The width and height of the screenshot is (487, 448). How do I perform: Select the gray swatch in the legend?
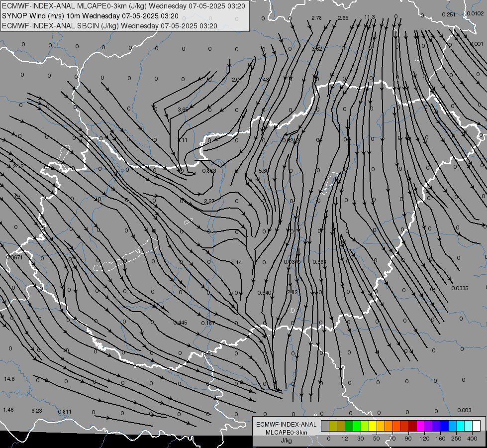point(325,426)
